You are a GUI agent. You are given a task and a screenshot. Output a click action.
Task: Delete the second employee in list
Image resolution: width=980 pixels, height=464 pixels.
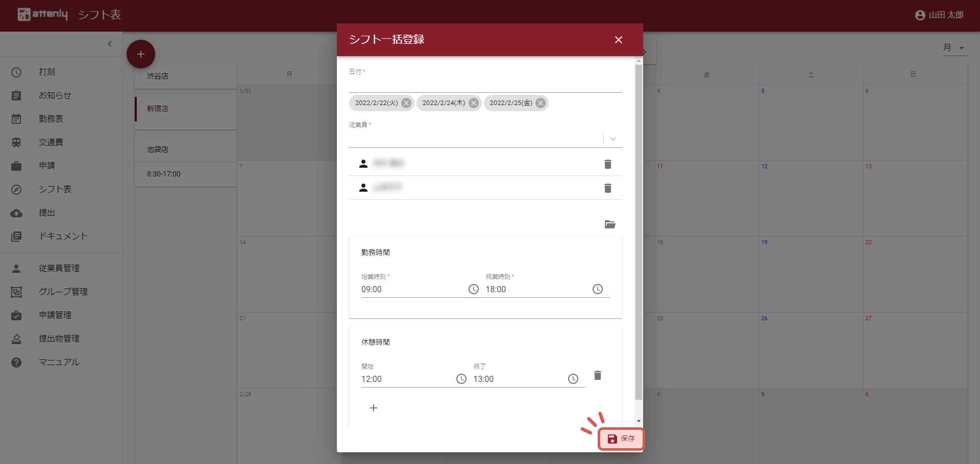(607, 188)
